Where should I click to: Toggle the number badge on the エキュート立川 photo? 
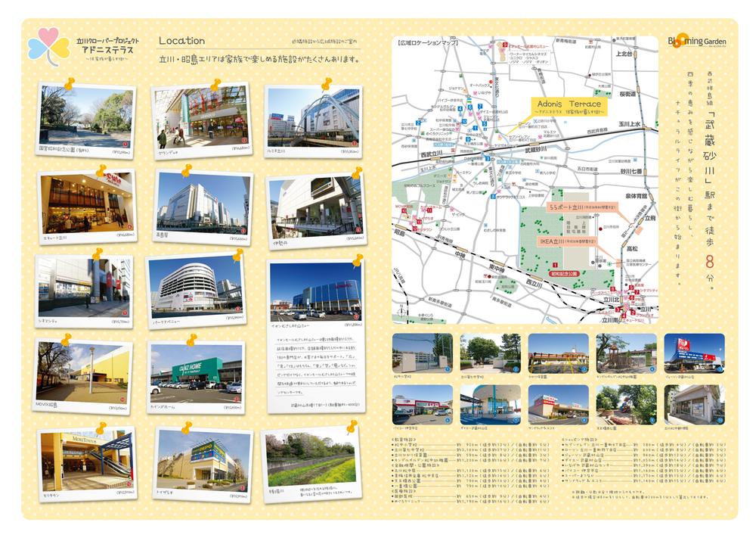point(129,226)
